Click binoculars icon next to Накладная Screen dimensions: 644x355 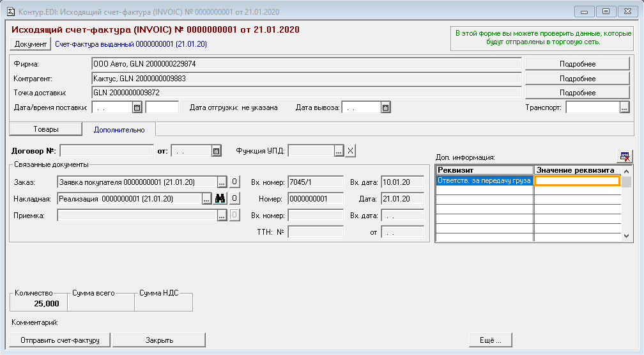tap(220, 199)
